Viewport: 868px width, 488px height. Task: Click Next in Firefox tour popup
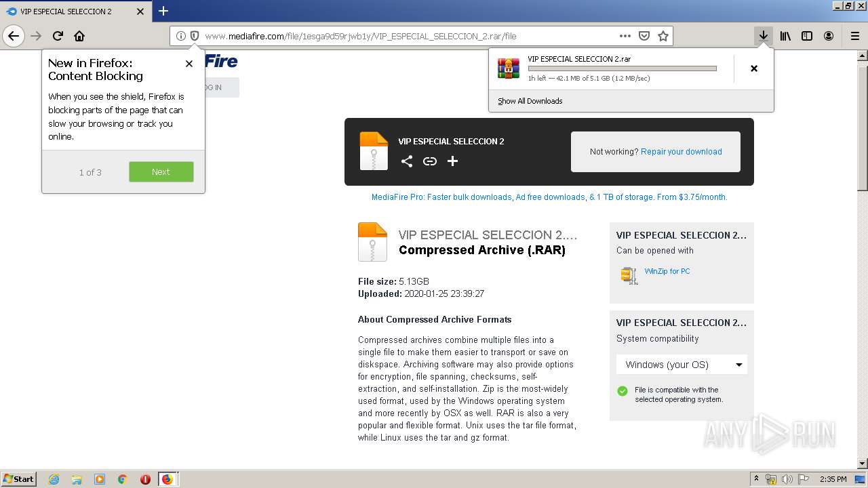pos(161,171)
